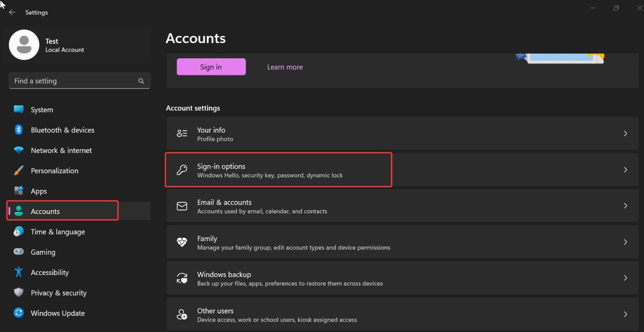Expand the Windows backup row chevron
The image size is (644, 332).
pos(625,278)
